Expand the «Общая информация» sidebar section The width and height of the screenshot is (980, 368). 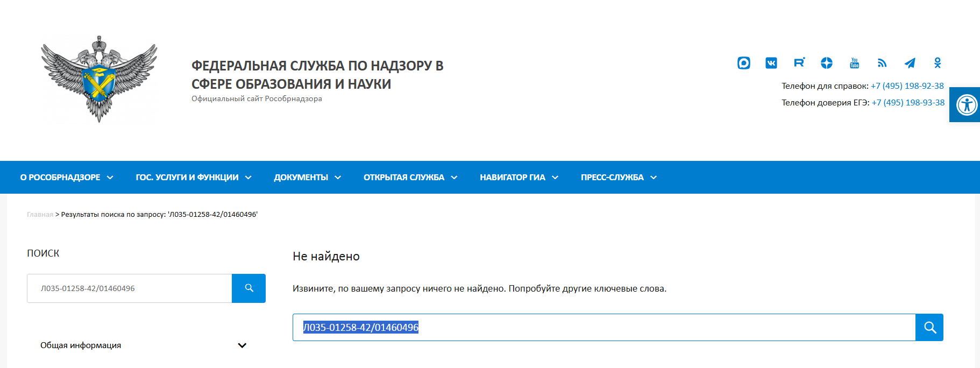[143, 345]
